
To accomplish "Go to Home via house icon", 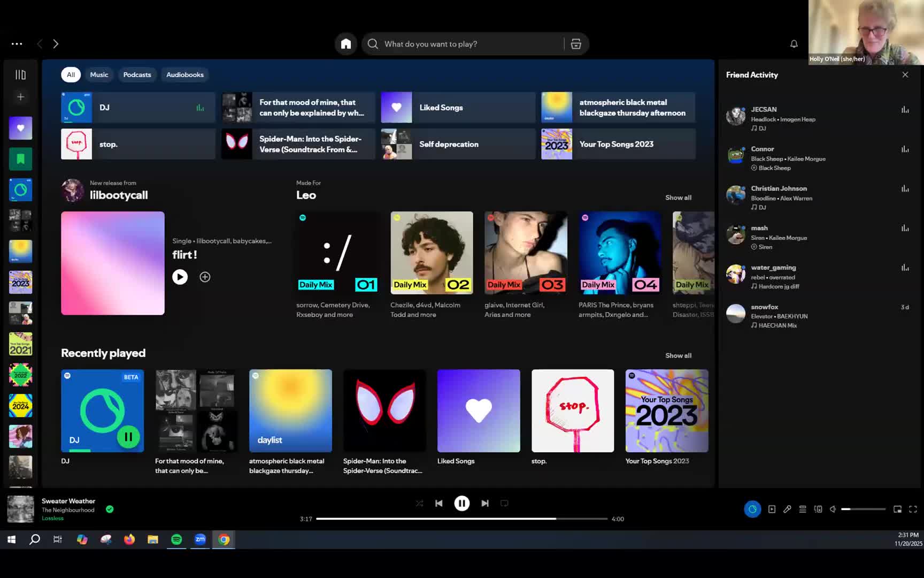I will pyautogui.click(x=346, y=44).
